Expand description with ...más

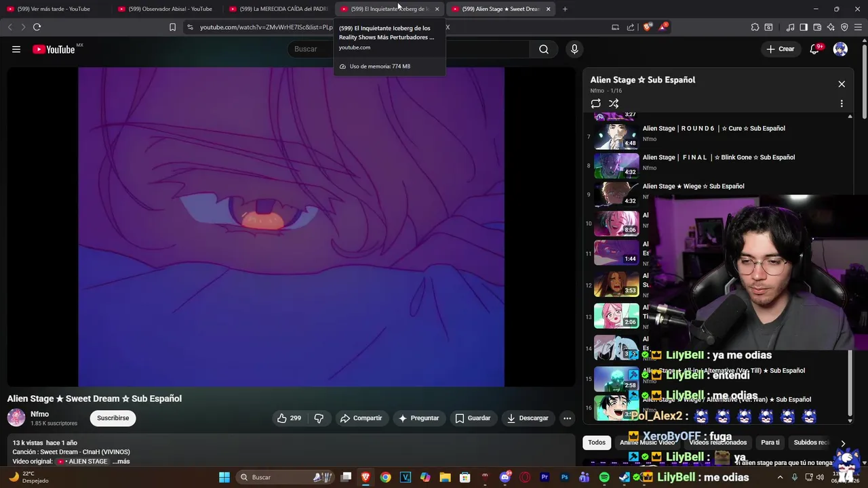click(x=121, y=462)
